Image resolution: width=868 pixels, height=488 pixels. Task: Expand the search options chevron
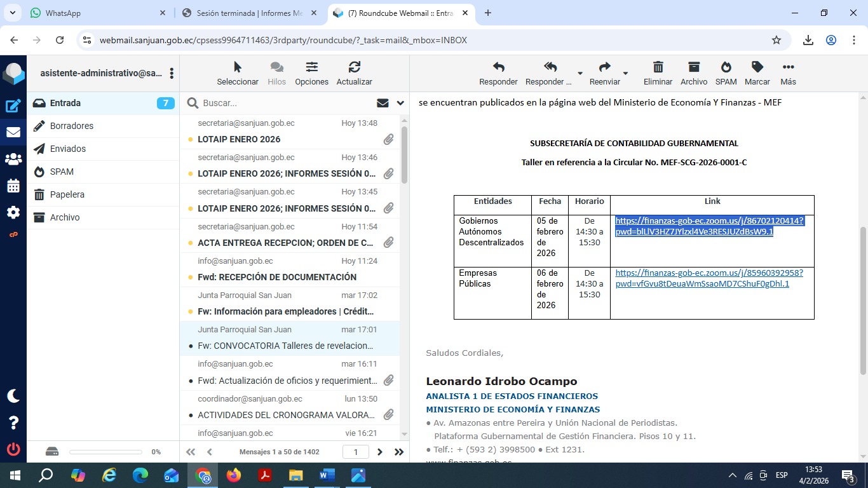[x=400, y=103]
